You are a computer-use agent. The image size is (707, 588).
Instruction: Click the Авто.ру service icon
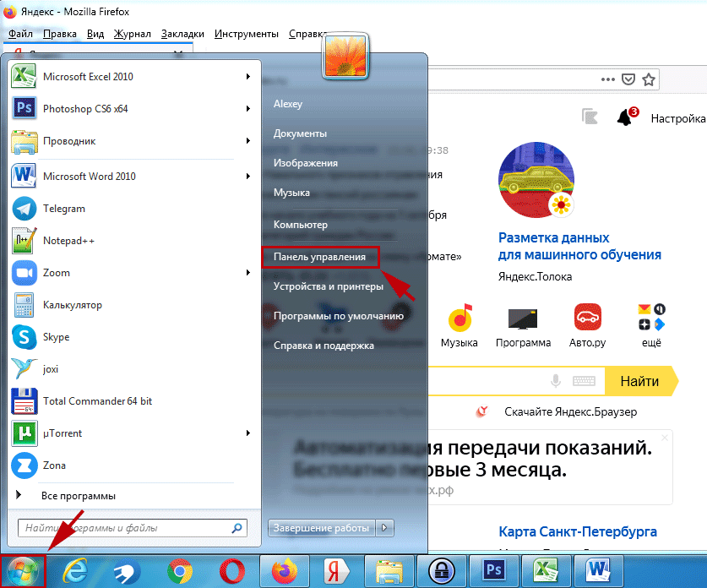tap(587, 318)
